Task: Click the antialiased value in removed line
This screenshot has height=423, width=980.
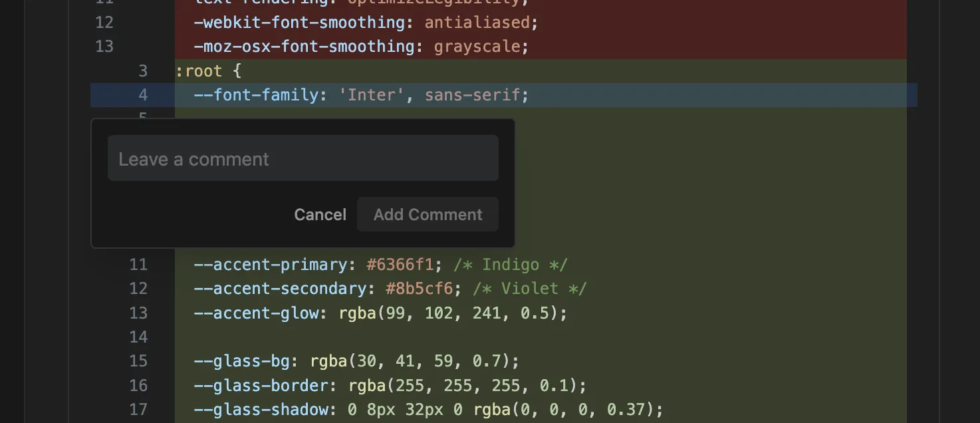Action: pos(477,23)
